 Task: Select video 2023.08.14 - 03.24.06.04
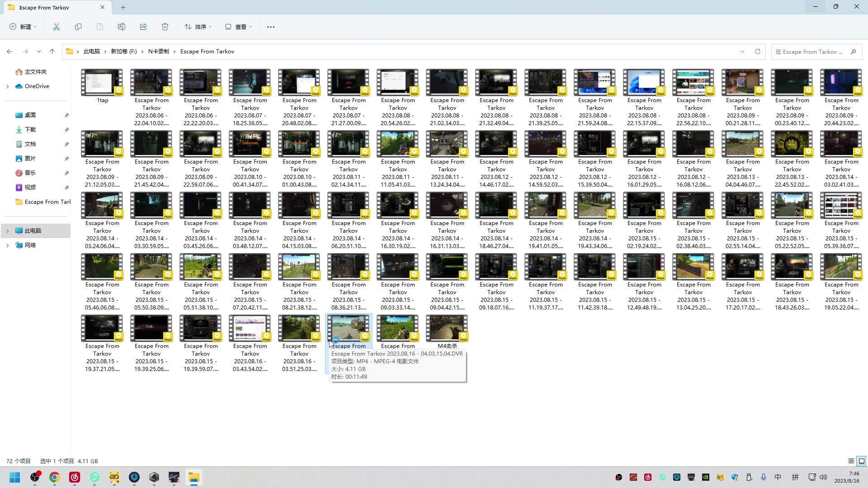pyautogui.click(x=102, y=221)
